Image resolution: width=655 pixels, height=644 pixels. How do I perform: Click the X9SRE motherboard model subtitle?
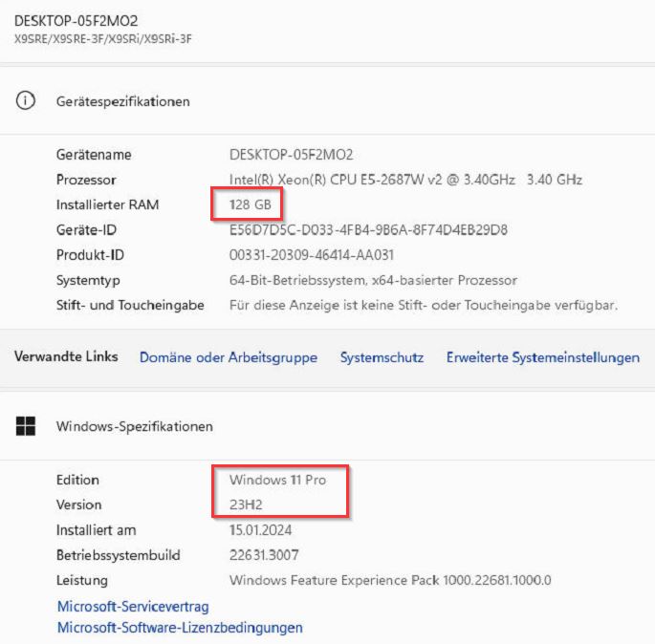(102, 39)
